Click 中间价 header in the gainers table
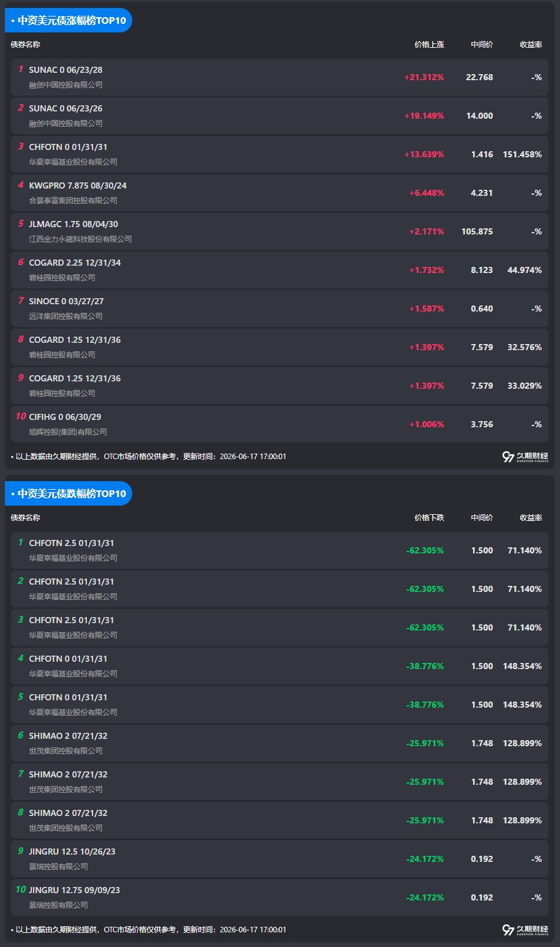 tap(482, 45)
